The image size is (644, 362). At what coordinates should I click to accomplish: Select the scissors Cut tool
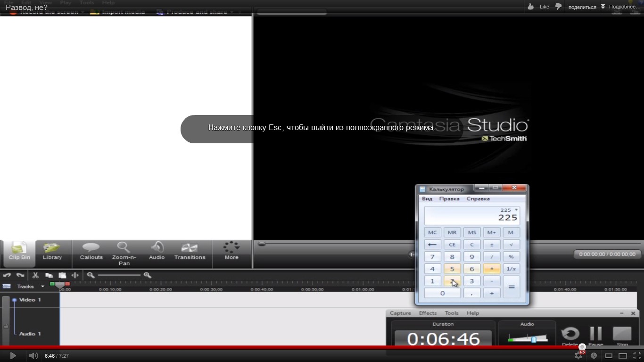35,275
